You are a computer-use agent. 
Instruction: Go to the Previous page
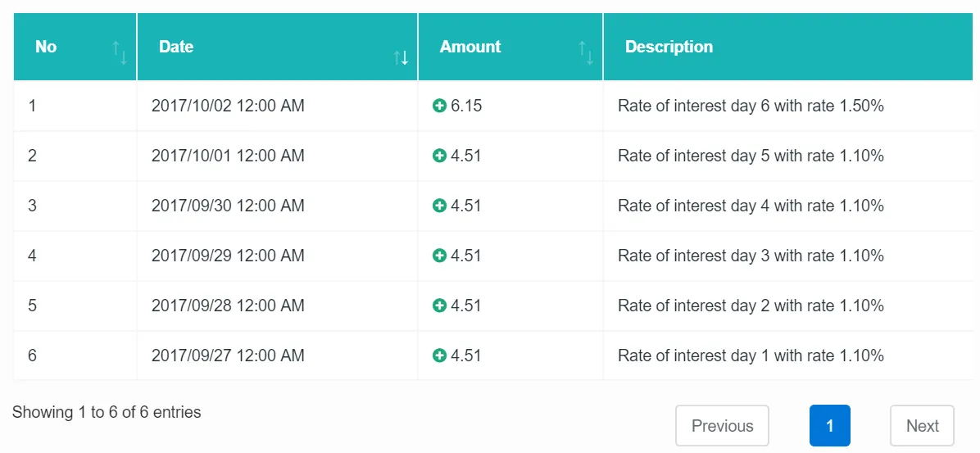tap(722, 426)
